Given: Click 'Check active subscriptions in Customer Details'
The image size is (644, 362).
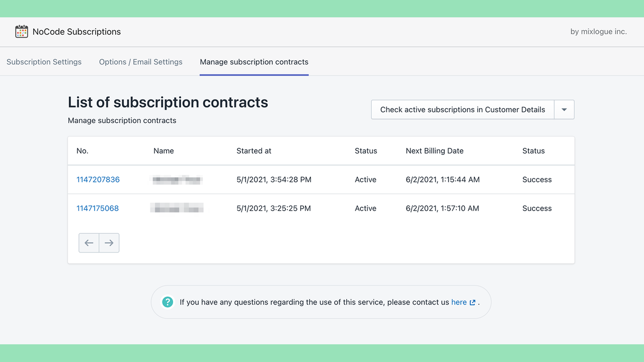Looking at the screenshot, I should pos(462,109).
